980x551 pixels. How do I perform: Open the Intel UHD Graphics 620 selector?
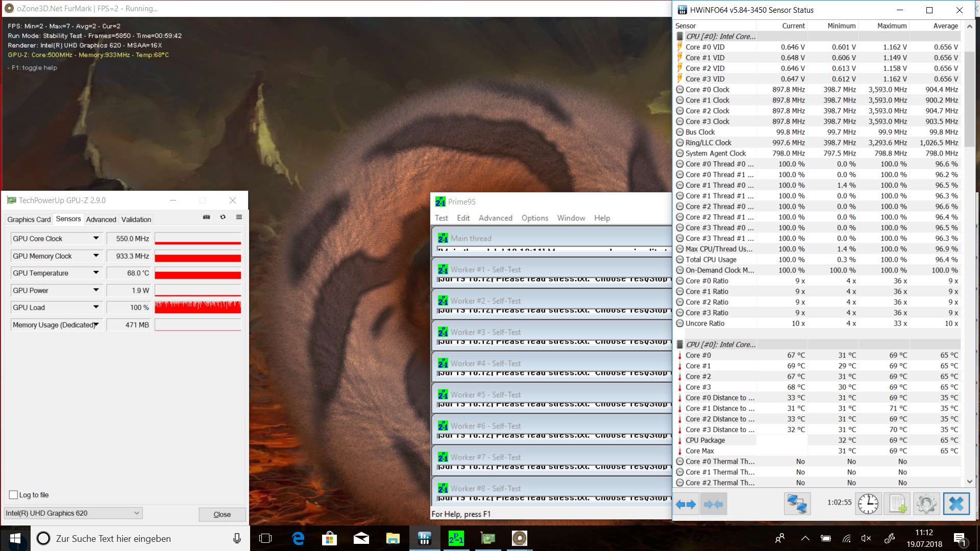click(73, 513)
